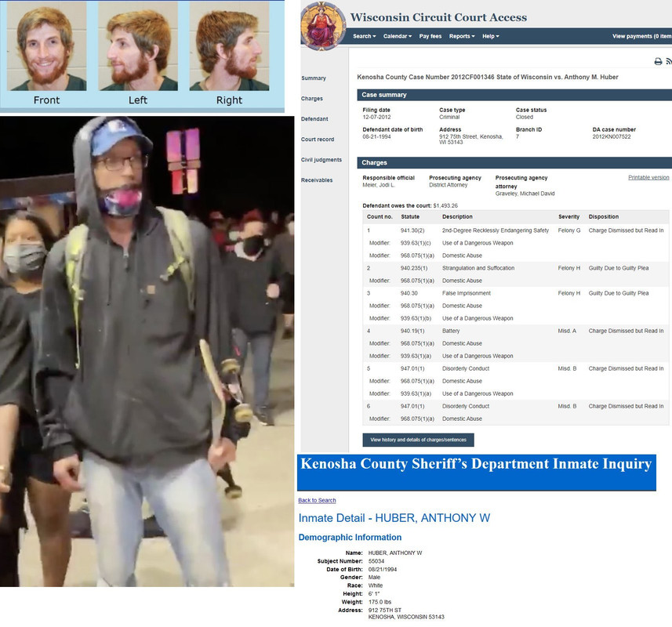
Task: Click Weight 175.0 lbs value
Action: 380,602
